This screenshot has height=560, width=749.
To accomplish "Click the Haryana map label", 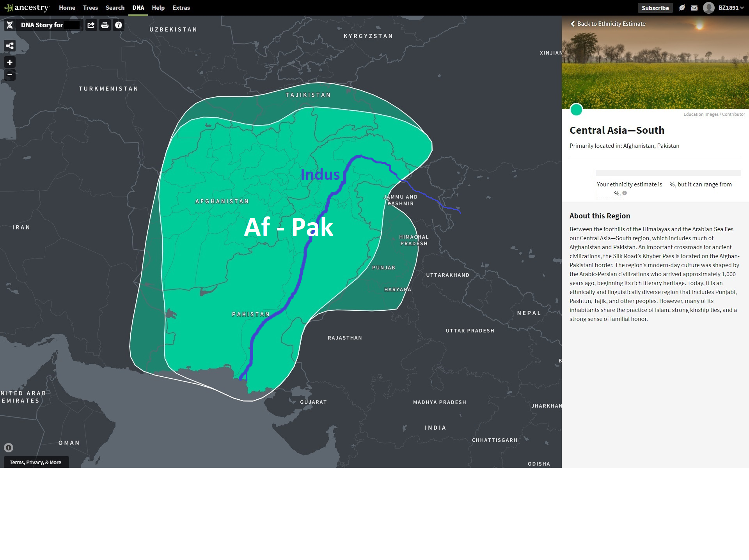I will point(398,289).
